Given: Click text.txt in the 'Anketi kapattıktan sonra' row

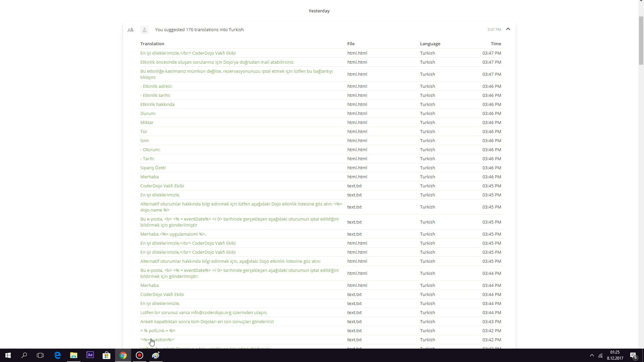Looking at the screenshot, I should pyautogui.click(x=354, y=322).
